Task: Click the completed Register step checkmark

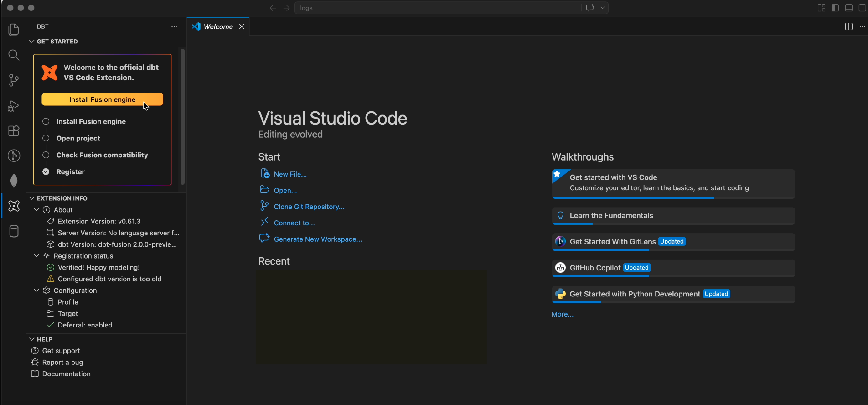Action: click(46, 172)
